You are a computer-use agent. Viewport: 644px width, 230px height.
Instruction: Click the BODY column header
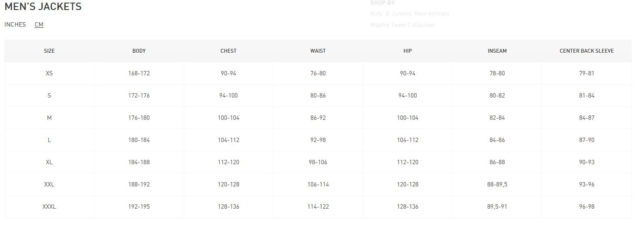(139, 51)
